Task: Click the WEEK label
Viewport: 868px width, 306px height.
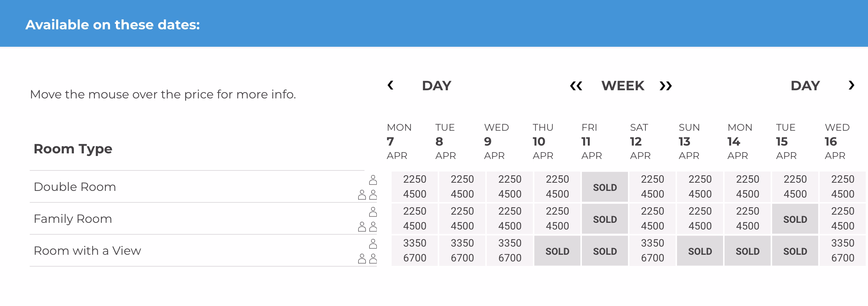Action: tap(623, 86)
